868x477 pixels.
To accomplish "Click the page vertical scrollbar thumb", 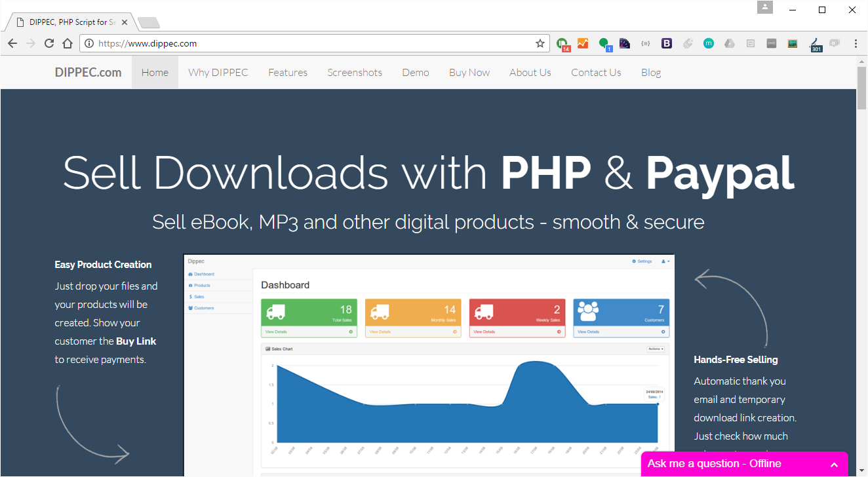I will click(862, 88).
